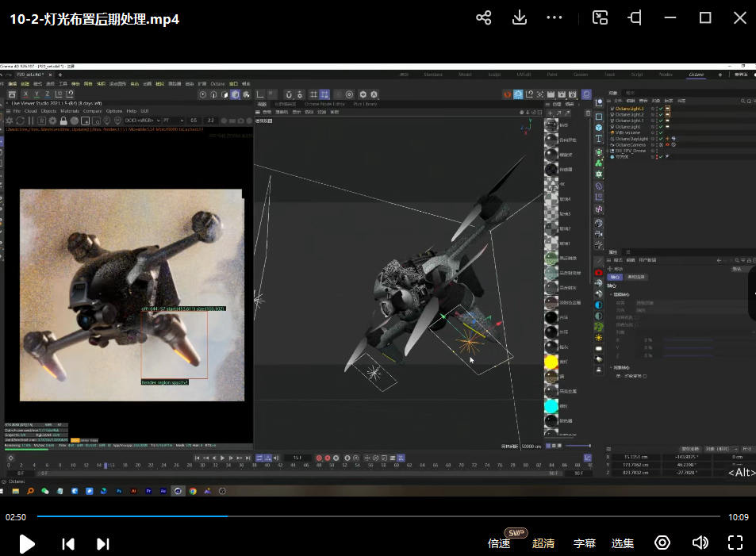This screenshot has height=556, width=756.
Task: Click the 选集 episode list button
Action: (x=623, y=543)
